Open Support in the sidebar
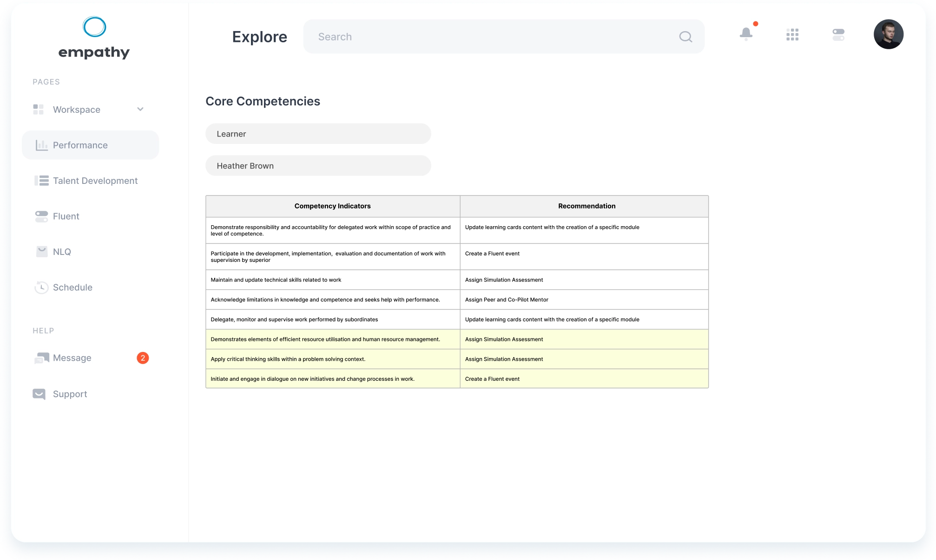Viewport: 936px width, 560px height. click(x=70, y=394)
